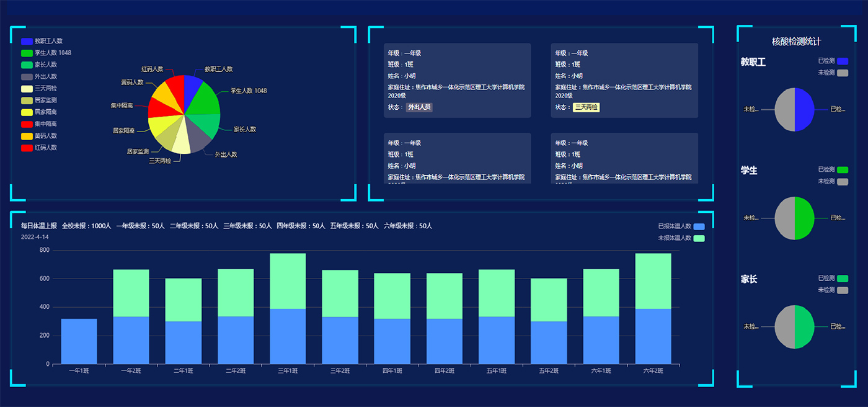Image resolution: width=868 pixels, height=407 pixels.
Task: Click the green bar segment for 六年2班
Action: 653,280
